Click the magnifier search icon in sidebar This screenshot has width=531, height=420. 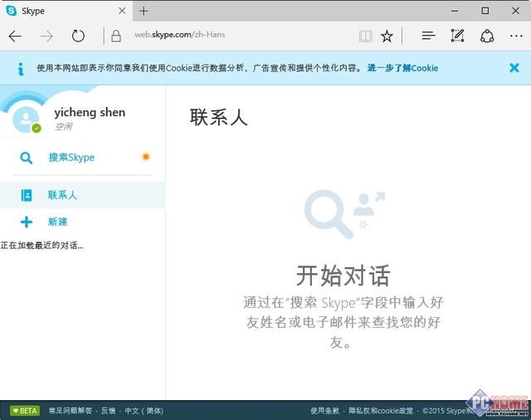26,158
